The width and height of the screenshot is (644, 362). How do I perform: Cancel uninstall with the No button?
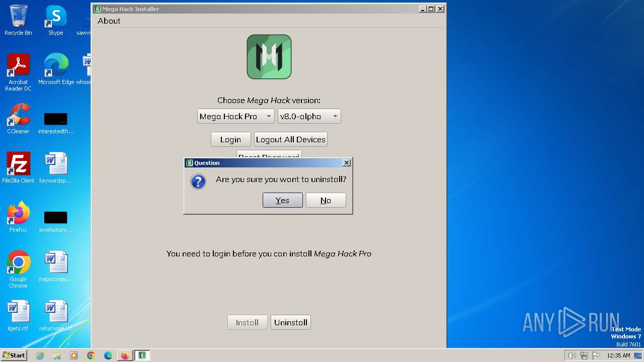coord(326,200)
